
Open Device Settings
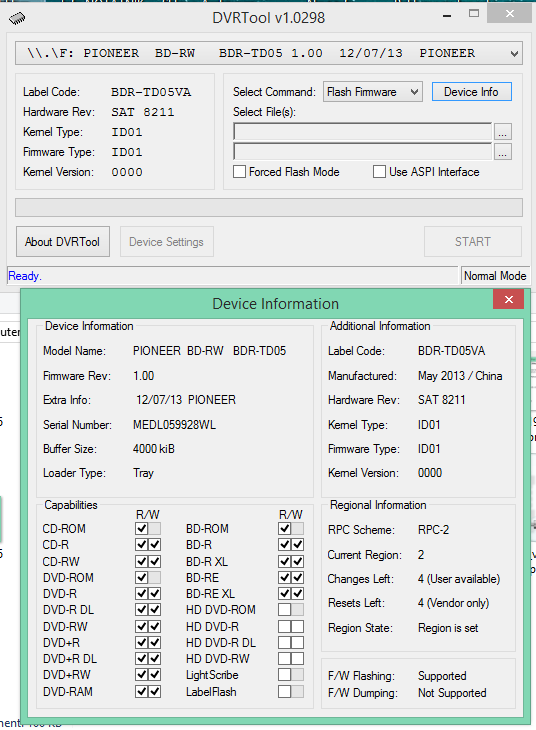pyautogui.click(x=167, y=242)
